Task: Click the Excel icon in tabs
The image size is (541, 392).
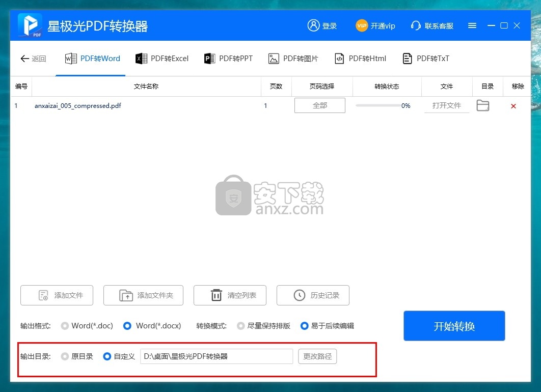Action: pyautogui.click(x=141, y=59)
